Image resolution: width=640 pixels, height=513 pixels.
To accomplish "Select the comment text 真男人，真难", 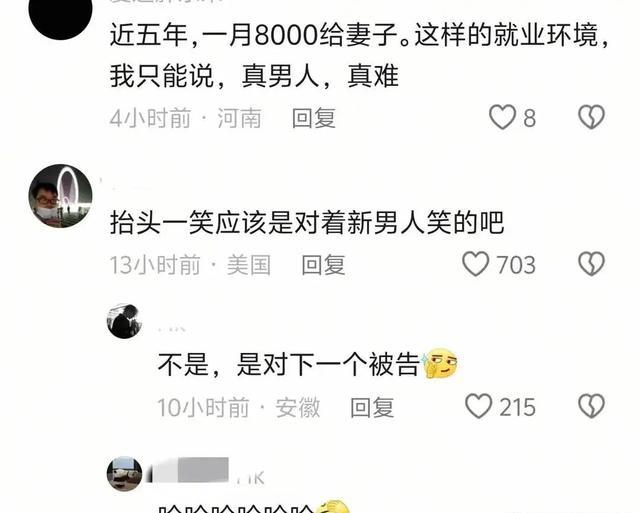I will pyautogui.click(x=320, y=76).
